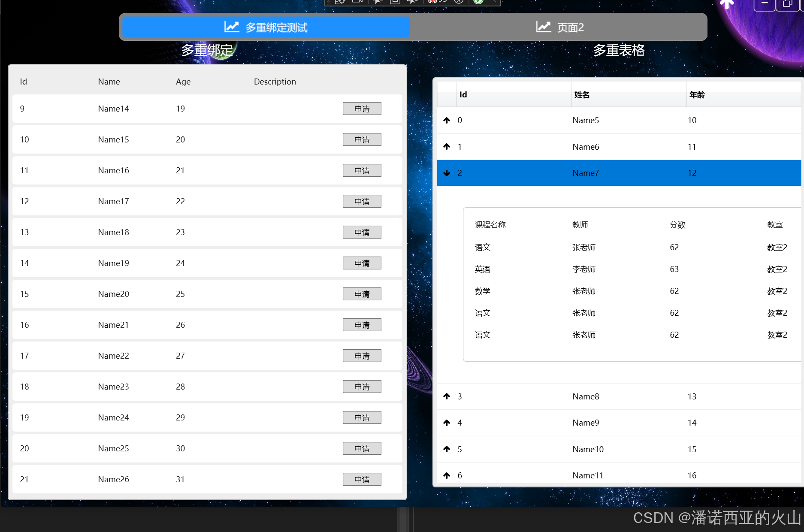This screenshot has height=532, width=804.
Task: Click 申请 button for Name25 row
Action: point(362,448)
